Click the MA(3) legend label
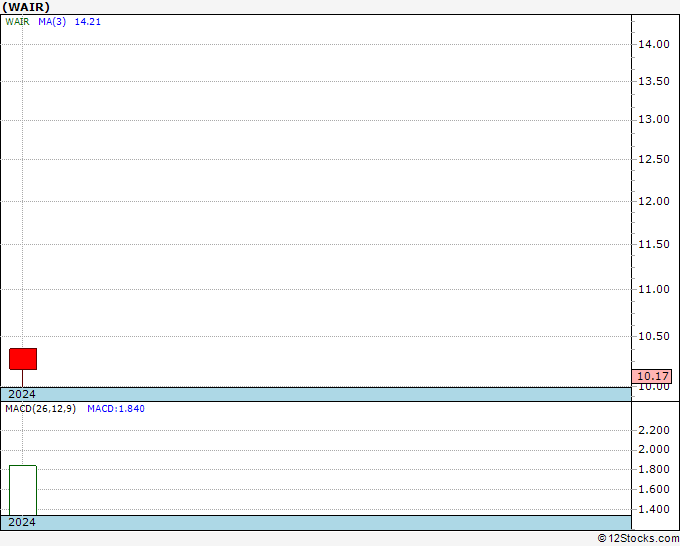Screen dimensions: 680x546 click(x=52, y=22)
